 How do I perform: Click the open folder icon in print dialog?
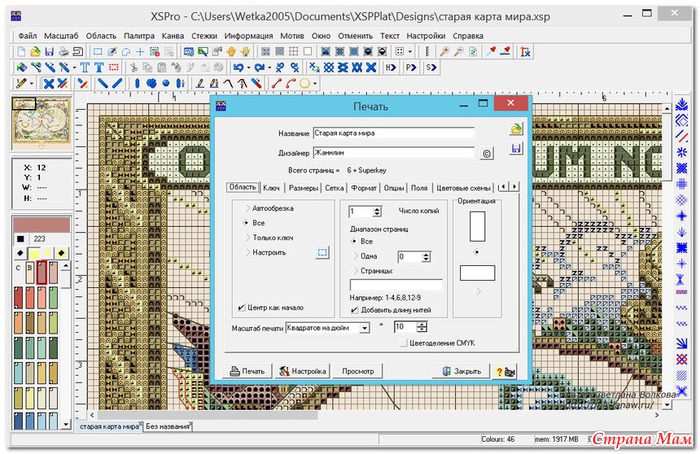516,130
